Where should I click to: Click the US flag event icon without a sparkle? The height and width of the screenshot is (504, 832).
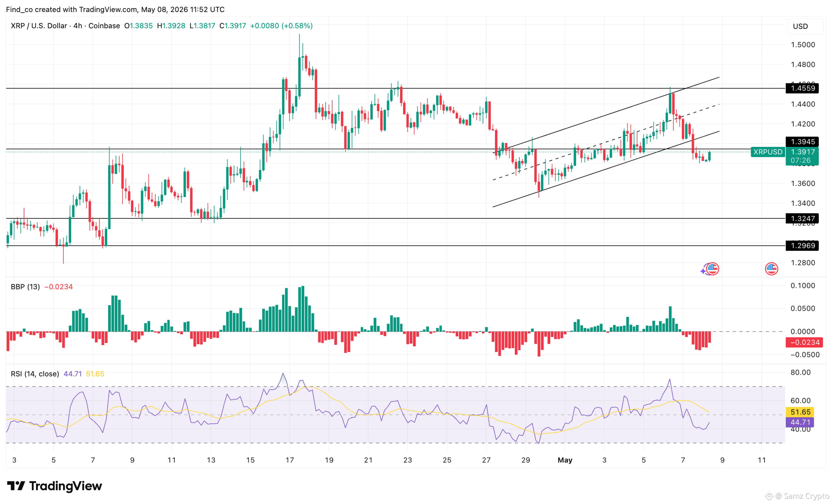tap(772, 269)
